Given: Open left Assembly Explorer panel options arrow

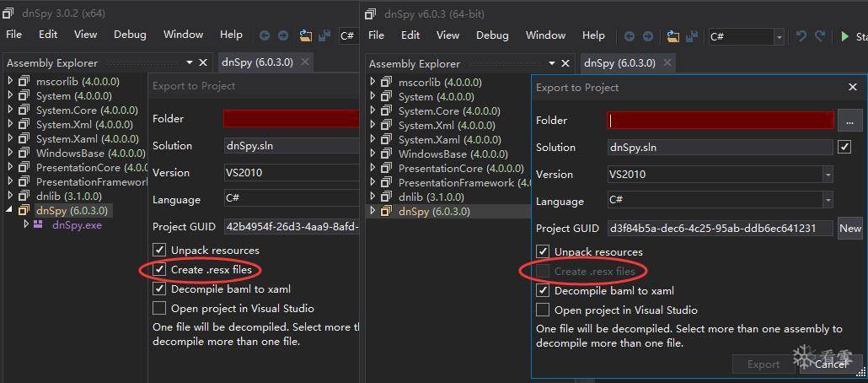Looking at the screenshot, I should (190, 62).
